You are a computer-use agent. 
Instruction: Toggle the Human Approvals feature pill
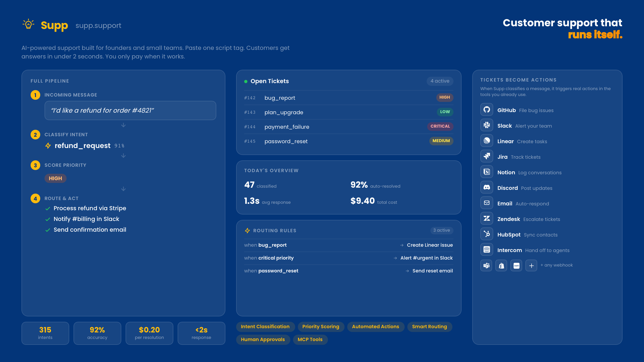(263, 339)
